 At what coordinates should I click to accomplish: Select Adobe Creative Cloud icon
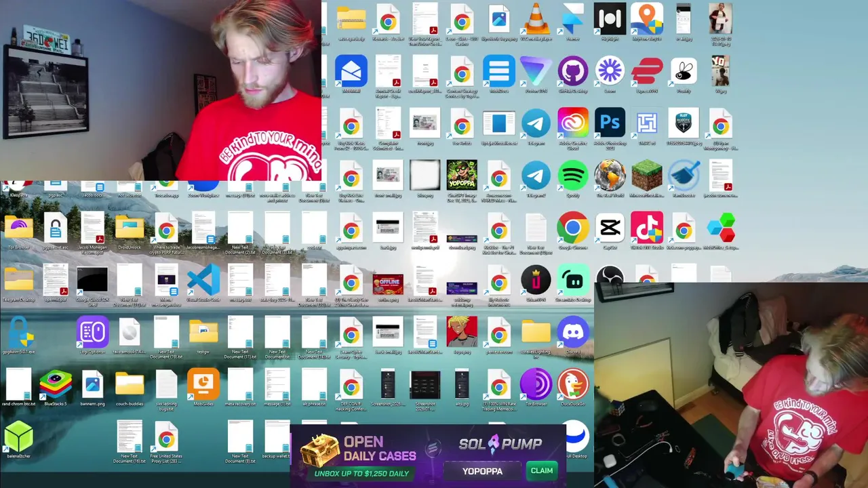[x=573, y=123]
